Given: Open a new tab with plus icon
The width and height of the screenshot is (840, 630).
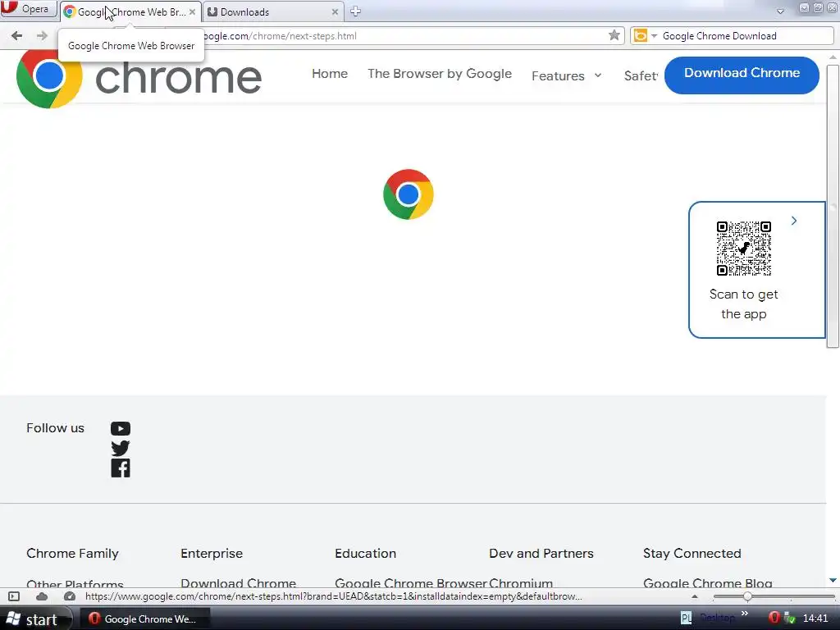Looking at the screenshot, I should click(355, 11).
